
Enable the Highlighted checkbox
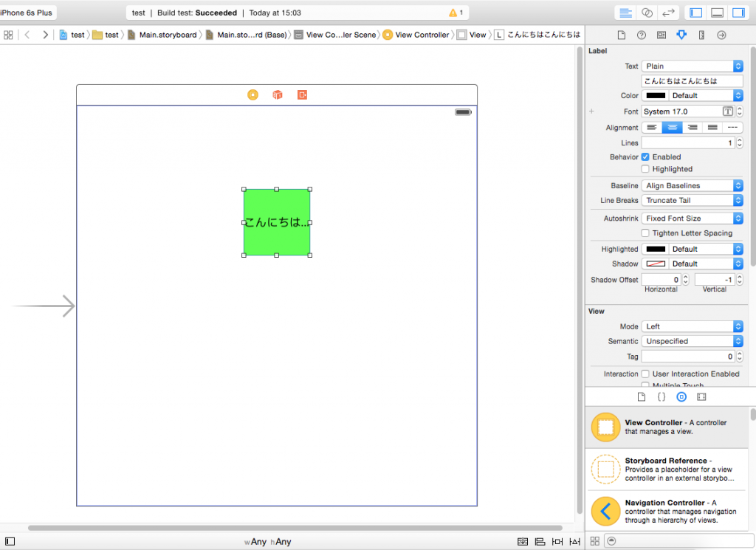tap(645, 169)
